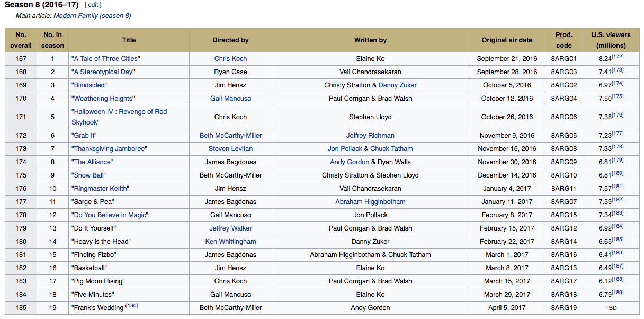Click the "Prod. code" column header
Screen dimensions: 644x319
(x=564, y=40)
